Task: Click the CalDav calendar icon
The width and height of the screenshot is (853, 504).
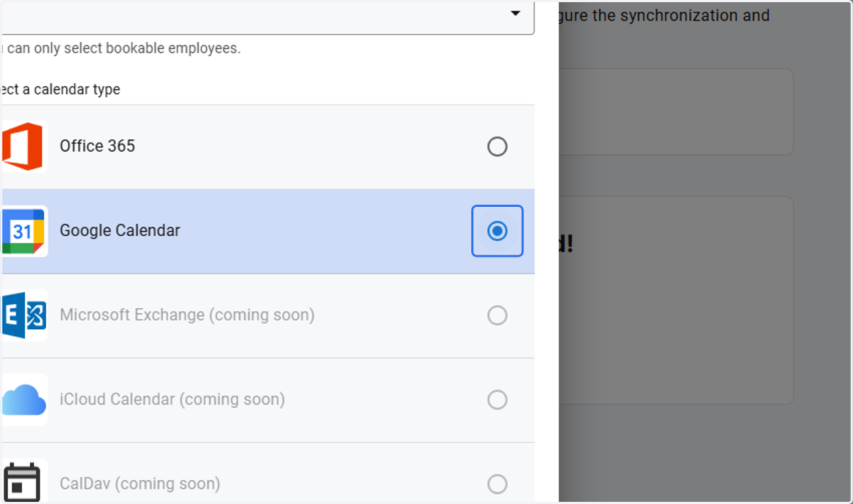Action: coord(23,483)
